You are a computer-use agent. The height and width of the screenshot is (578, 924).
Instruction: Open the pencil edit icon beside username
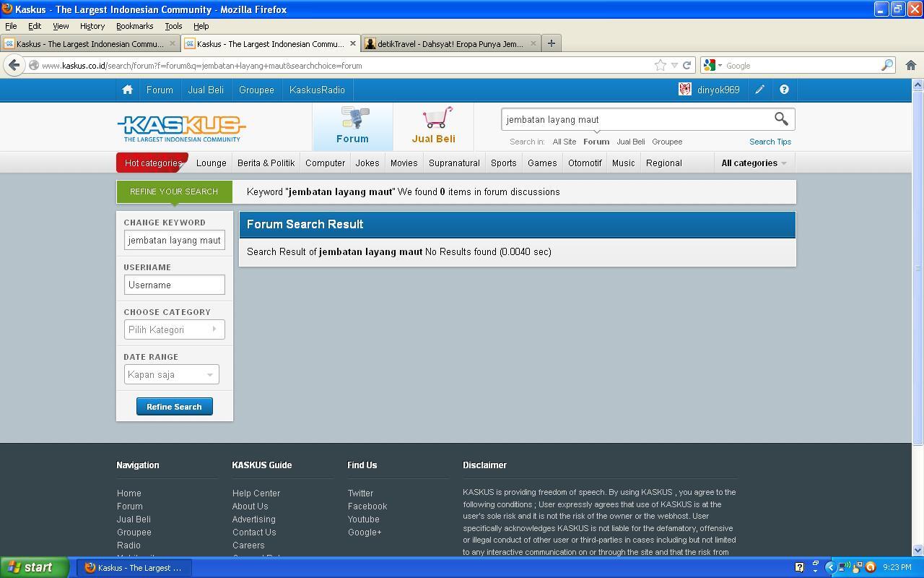click(759, 90)
